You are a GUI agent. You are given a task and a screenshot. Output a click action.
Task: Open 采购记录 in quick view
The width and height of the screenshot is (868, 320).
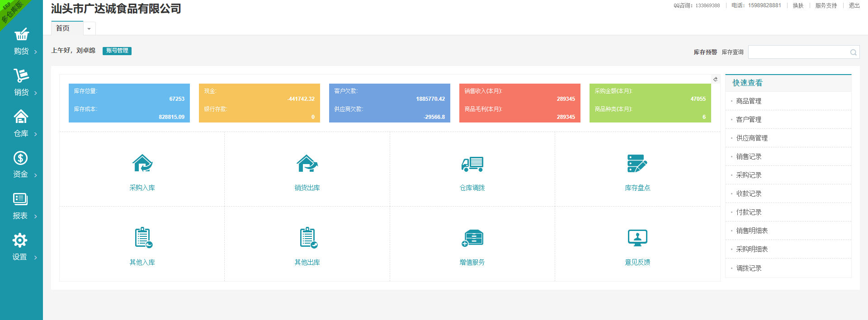(x=749, y=175)
